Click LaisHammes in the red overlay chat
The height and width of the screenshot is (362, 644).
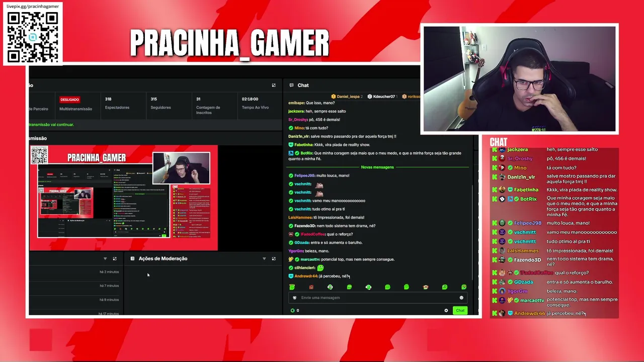point(523,251)
